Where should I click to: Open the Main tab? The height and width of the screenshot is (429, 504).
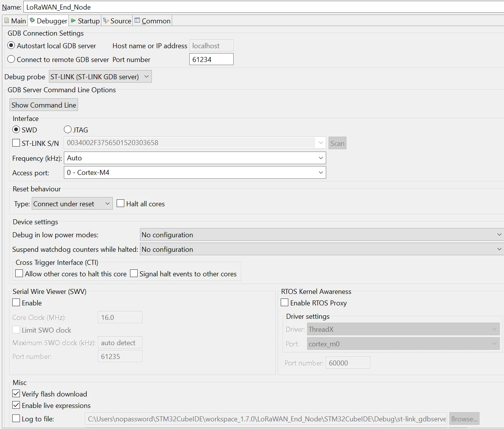[15, 21]
